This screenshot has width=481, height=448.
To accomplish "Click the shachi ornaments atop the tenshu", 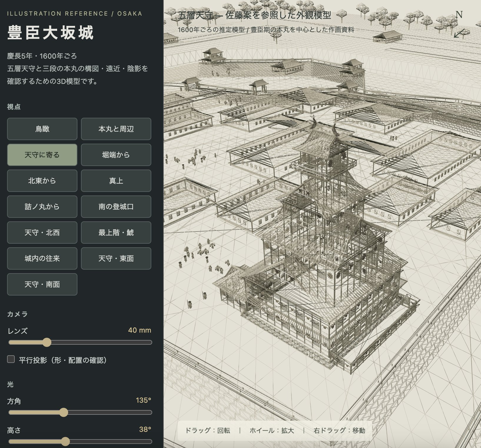I will [x=325, y=126].
